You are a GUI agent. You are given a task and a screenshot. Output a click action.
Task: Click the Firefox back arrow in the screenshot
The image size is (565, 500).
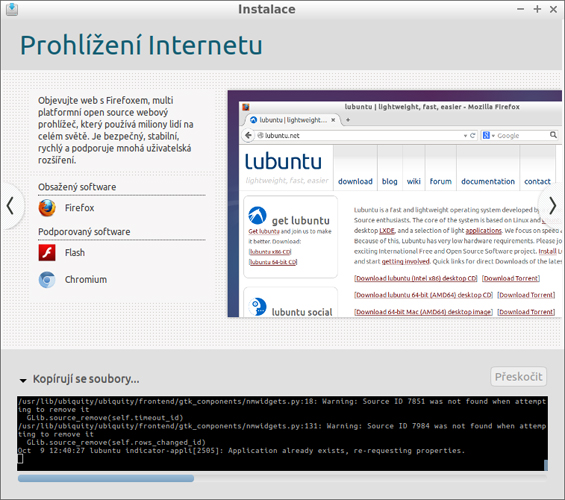248,135
